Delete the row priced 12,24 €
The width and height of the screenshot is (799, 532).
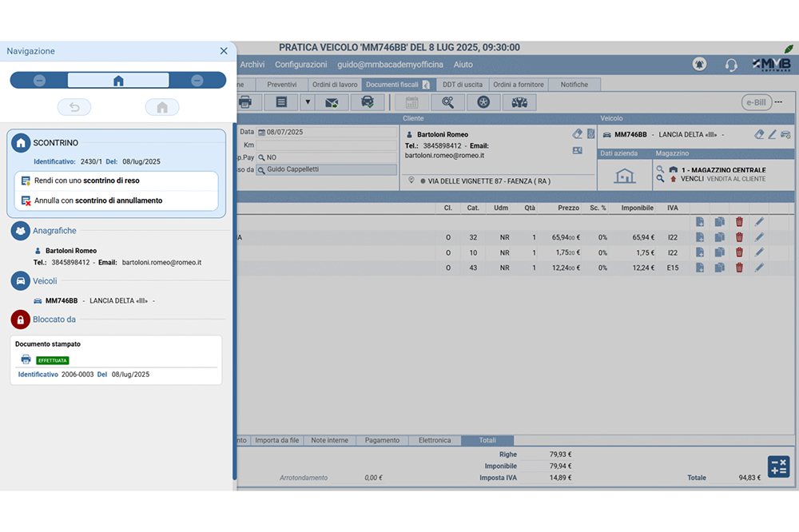tap(739, 268)
